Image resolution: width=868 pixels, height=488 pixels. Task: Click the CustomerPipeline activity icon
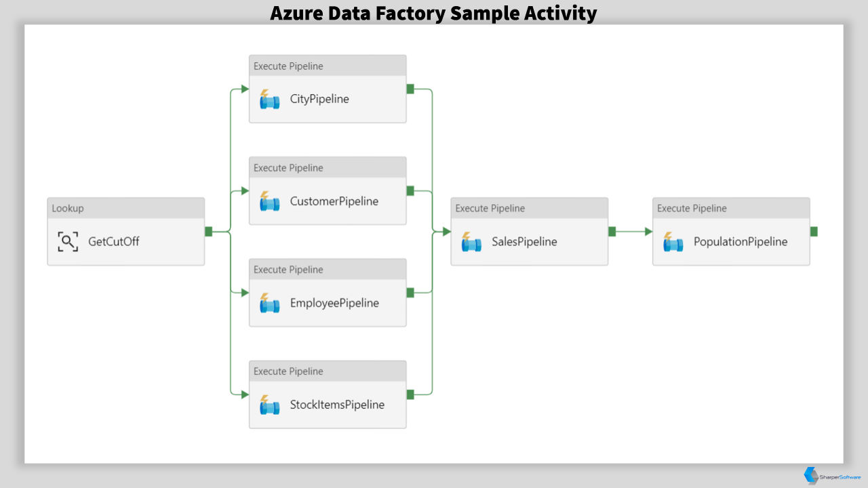tap(269, 201)
